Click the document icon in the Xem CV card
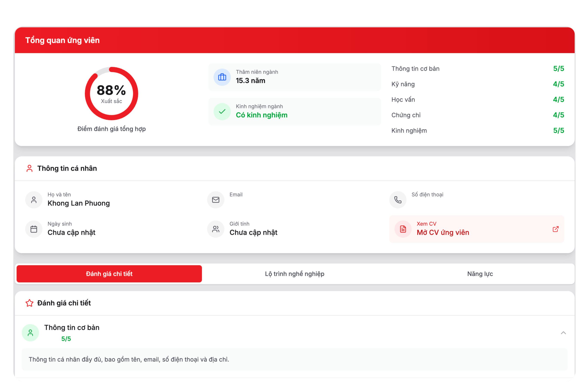This screenshot has height=382, width=588. (x=403, y=229)
